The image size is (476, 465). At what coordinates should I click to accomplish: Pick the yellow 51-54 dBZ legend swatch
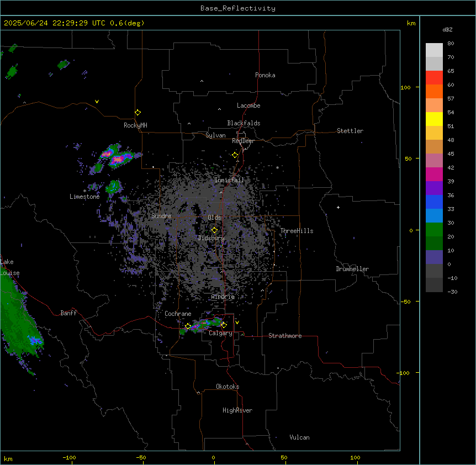[x=434, y=119]
